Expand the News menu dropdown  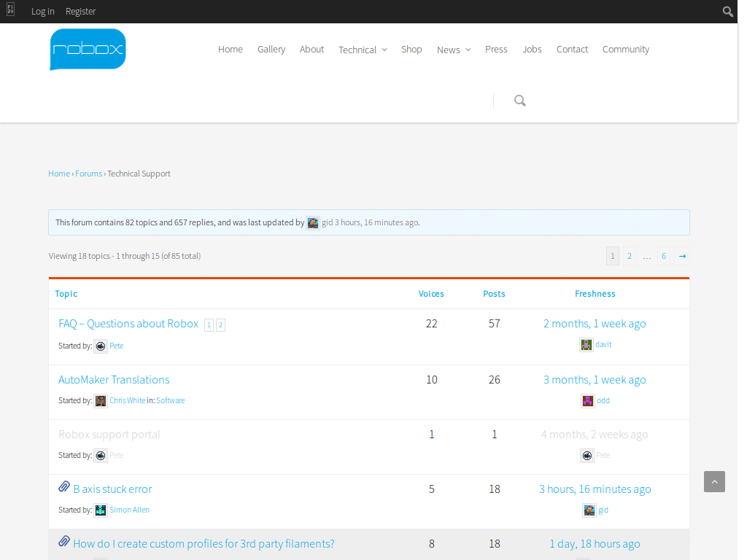point(454,50)
